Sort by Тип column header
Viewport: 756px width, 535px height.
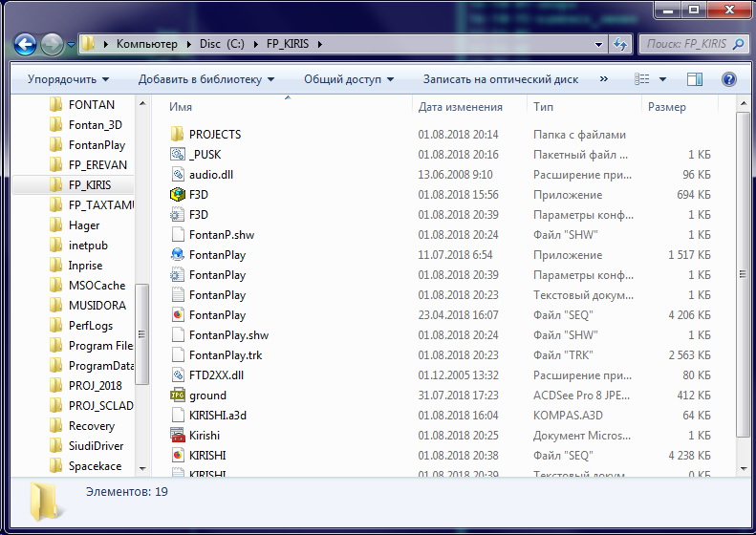[x=543, y=107]
